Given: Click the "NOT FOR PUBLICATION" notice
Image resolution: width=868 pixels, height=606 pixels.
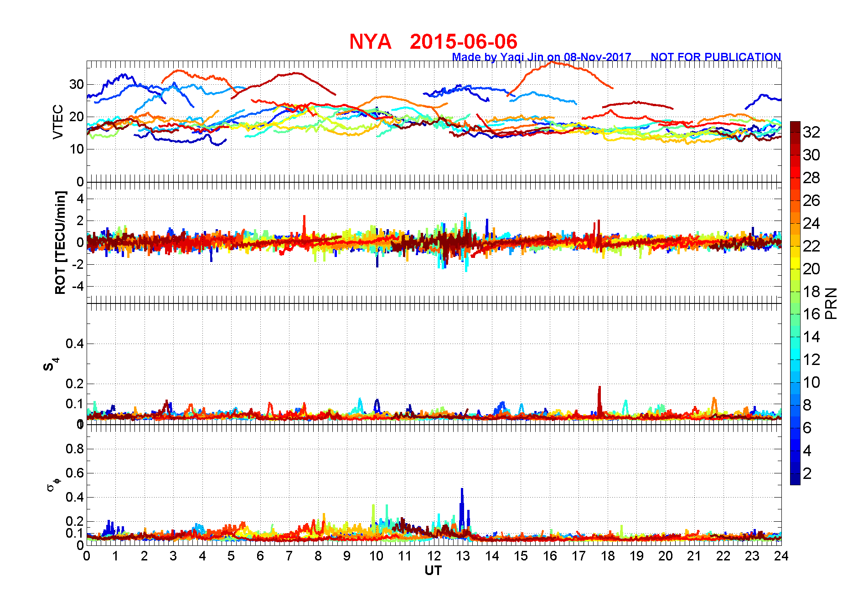Looking at the screenshot, I should coord(716,57).
